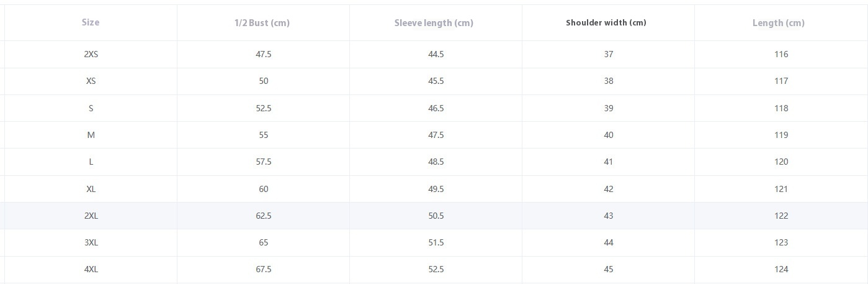Click shoulder width value 40

tap(609, 135)
